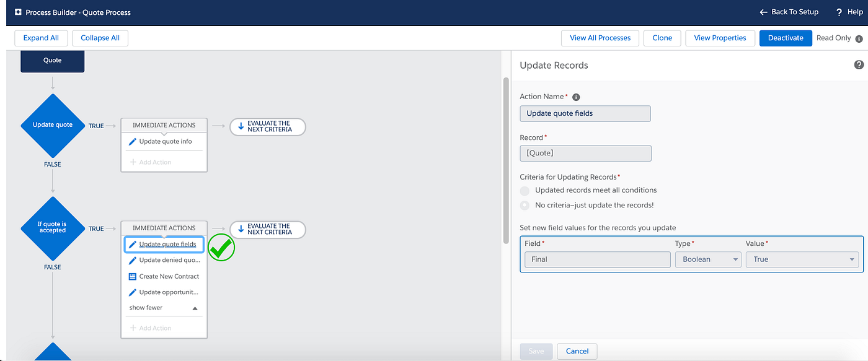Image resolution: width=868 pixels, height=361 pixels.
Task: Click Expand All button
Action: pos(41,38)
